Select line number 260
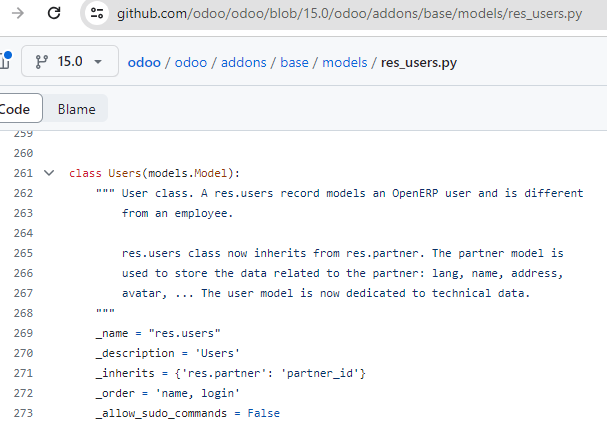This screenshot has height=425, width=607. (23, 153)
